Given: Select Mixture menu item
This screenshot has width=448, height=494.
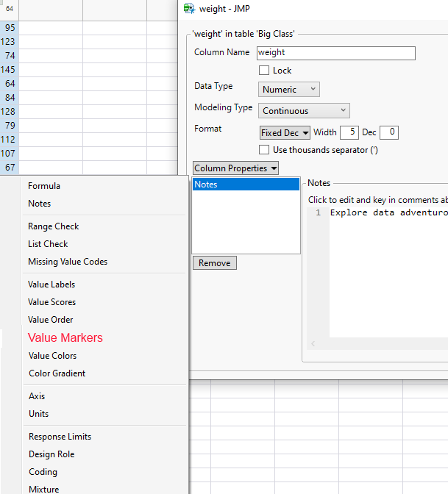Looking at the screenshot, I should coord(44,489).
